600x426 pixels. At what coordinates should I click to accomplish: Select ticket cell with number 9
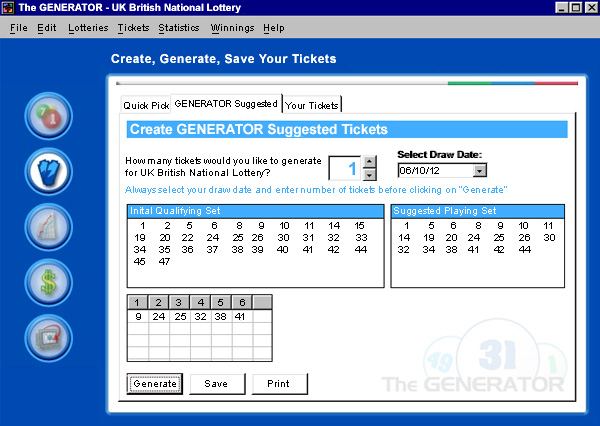click(138, 317)
